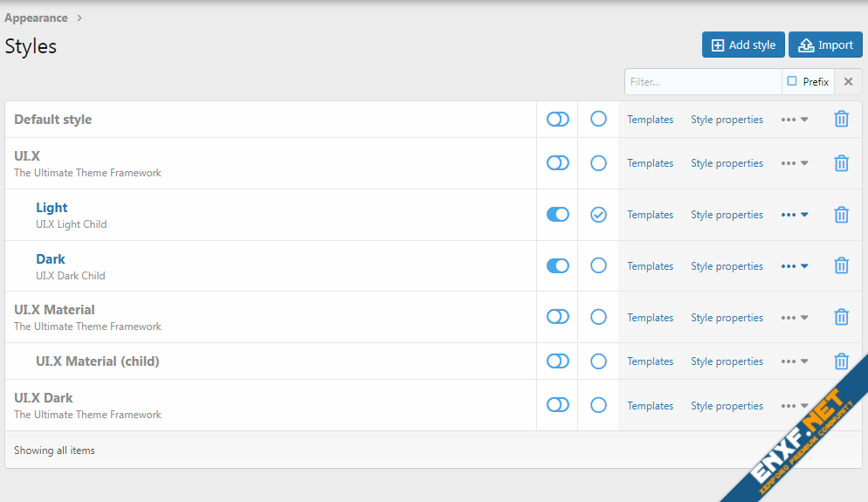Go to Appearance breadcrumb
The height and width of the screenshot is (502, 868).
(36, 18)
